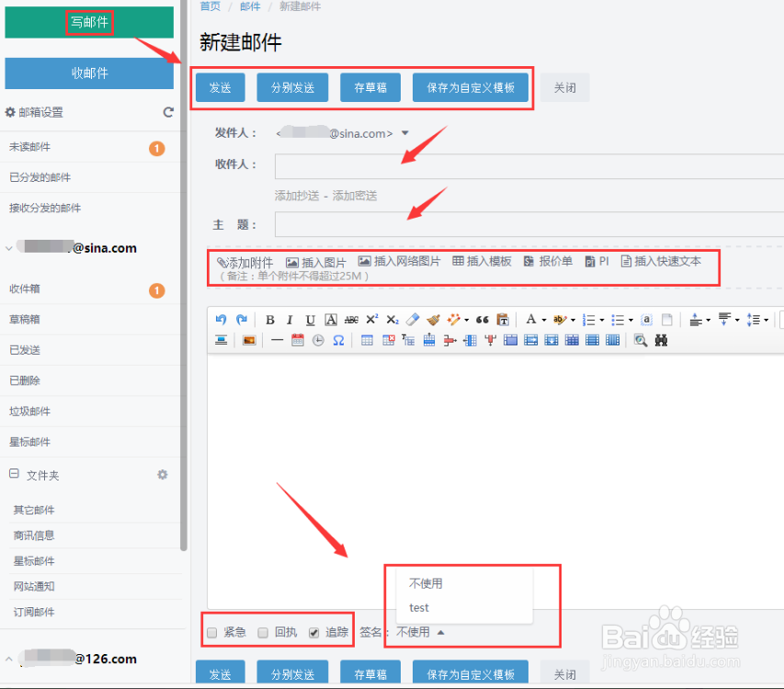
Task: Click 报价单 link
Action: (x=548, y=261)
